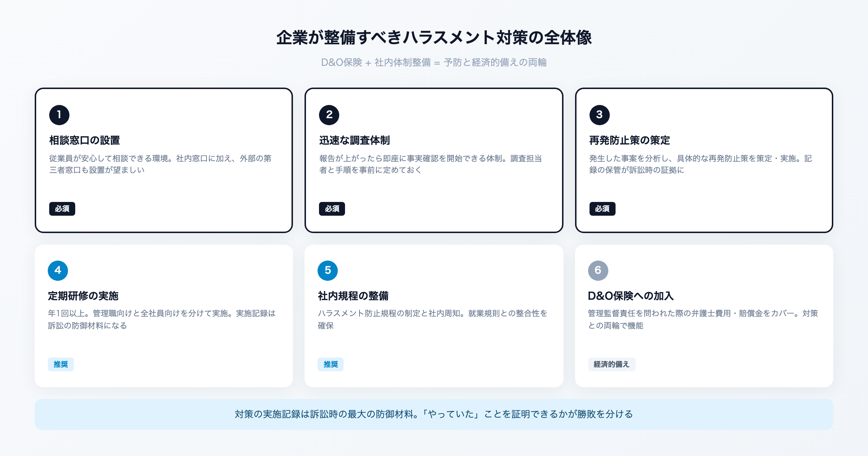This screenshot has width=868, height=456.
Task: Click the numbered circle 3 icon
Action: click(x=599, y=115)
